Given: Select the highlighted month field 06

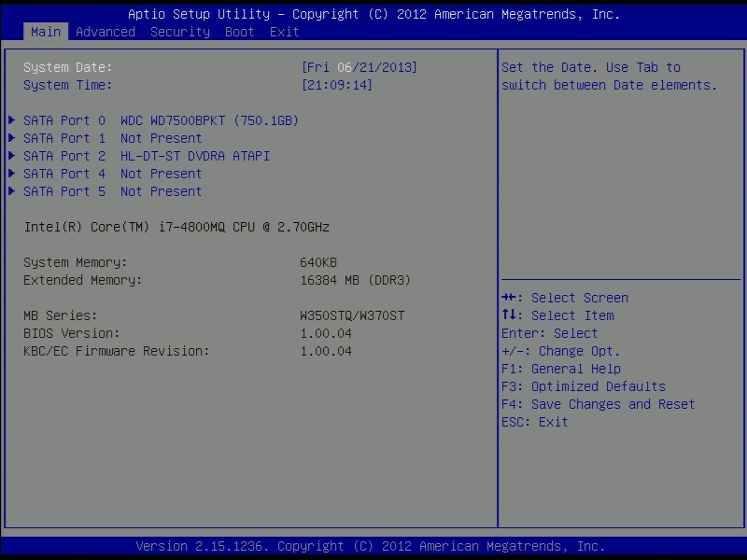Looking at the screenshot, I should tap(345, 67).
